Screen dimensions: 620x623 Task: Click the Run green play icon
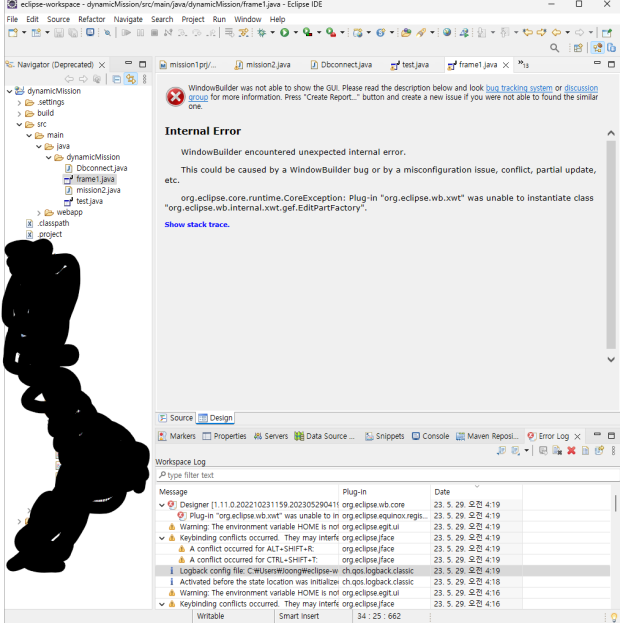pyautogui.click(x=285, y=33)
